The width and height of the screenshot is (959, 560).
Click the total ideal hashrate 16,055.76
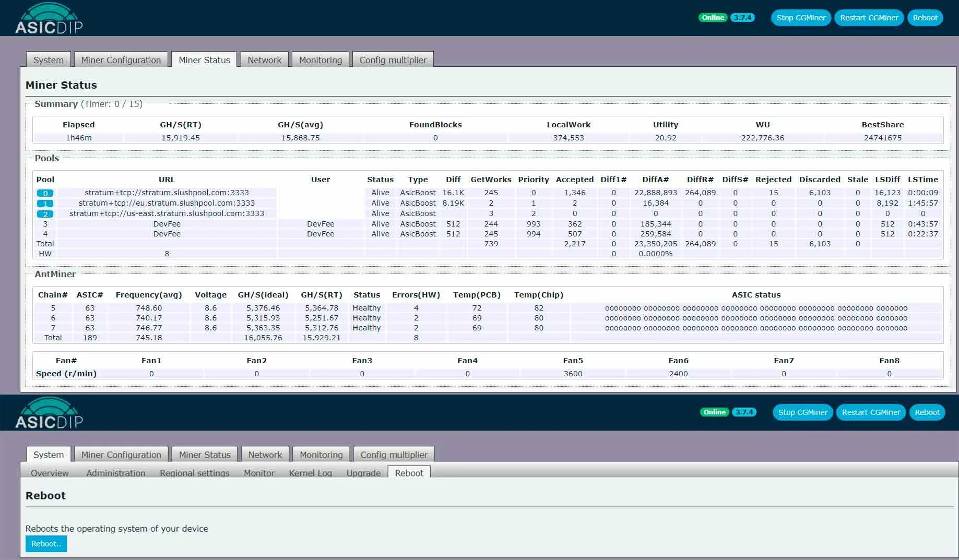[x=263, y=338]
